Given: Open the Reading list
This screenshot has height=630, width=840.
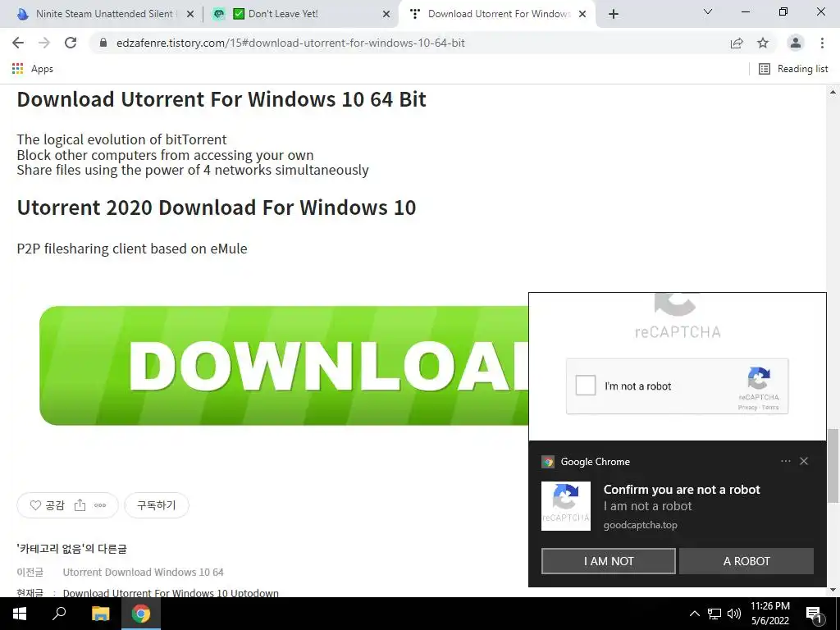Looking at the screenshot, I should tap(793, 69).
